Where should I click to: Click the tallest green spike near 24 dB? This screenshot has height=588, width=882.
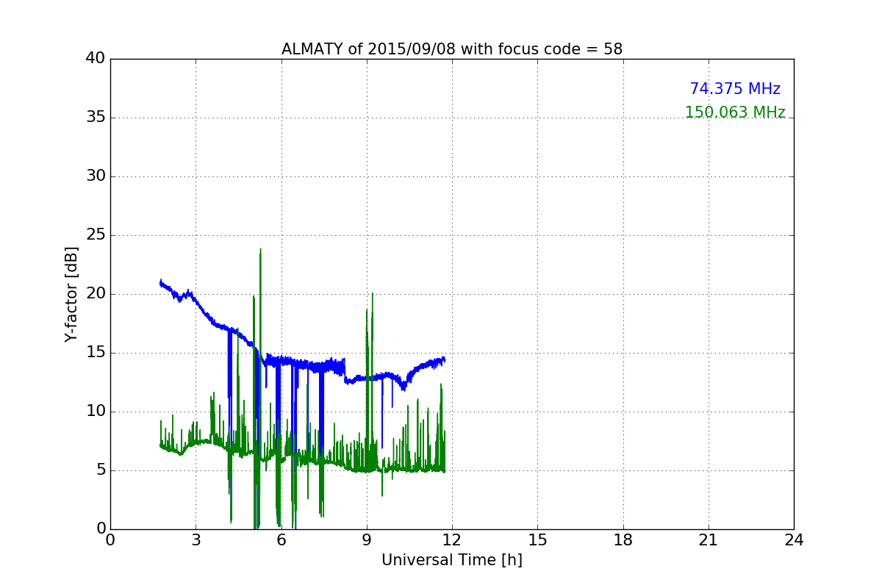pyautogui.click(x=260, y=250)
